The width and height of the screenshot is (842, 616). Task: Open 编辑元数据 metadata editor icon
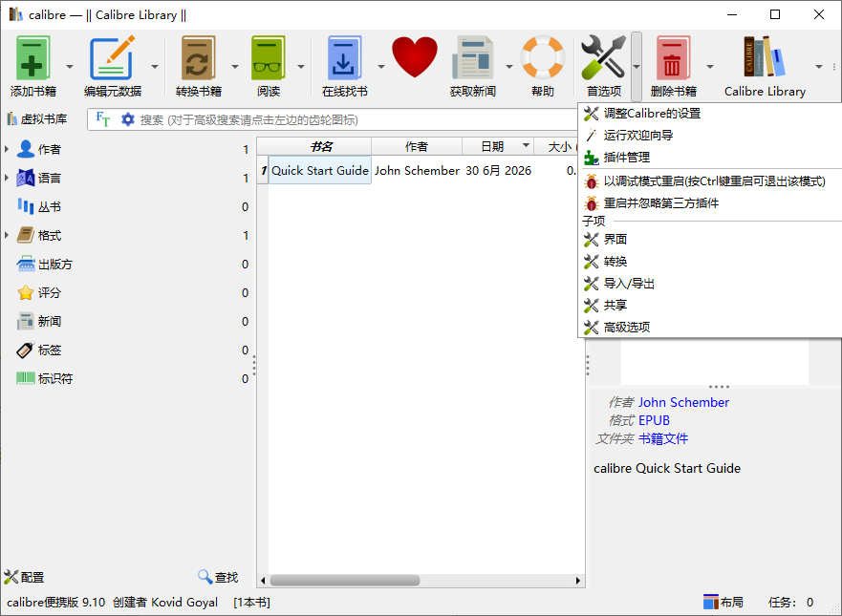point(112,58)
